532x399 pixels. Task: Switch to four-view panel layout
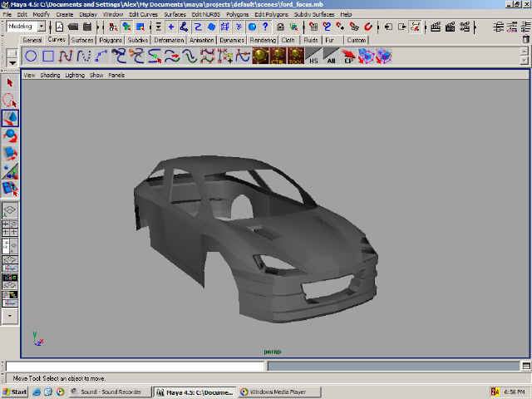[11, 229]
